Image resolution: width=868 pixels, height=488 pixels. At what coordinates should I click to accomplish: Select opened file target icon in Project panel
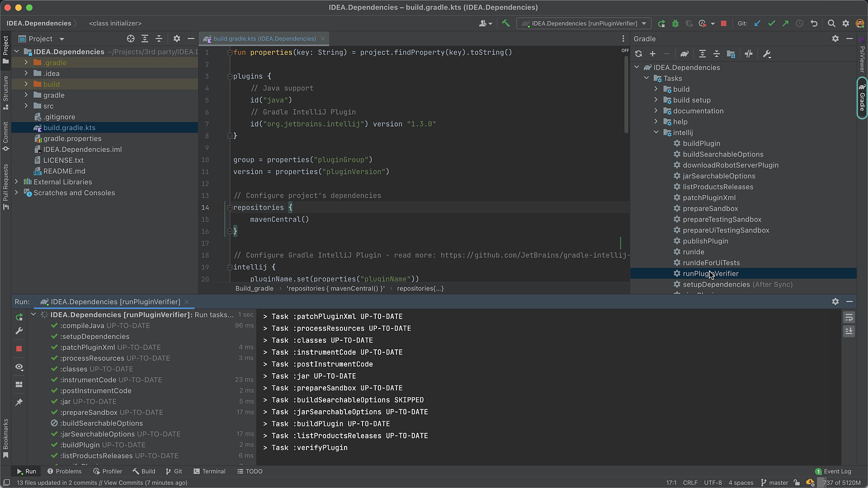(131, 39)
